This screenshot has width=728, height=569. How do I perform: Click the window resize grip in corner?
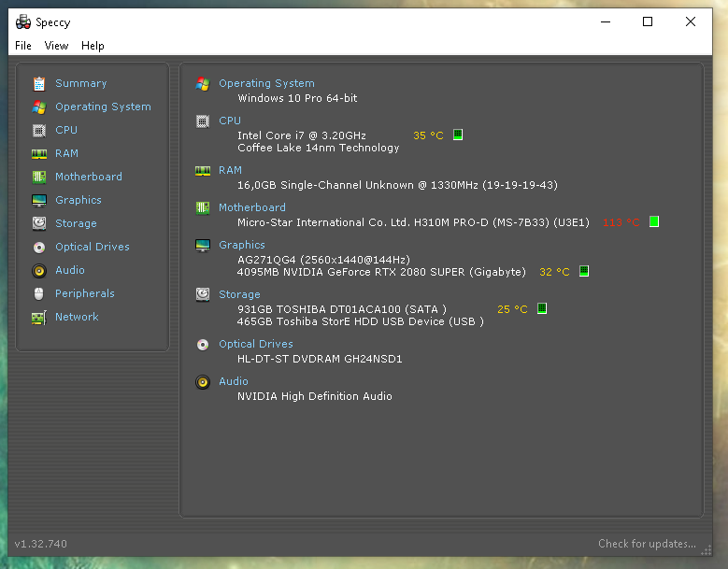(x=707, y=550)
